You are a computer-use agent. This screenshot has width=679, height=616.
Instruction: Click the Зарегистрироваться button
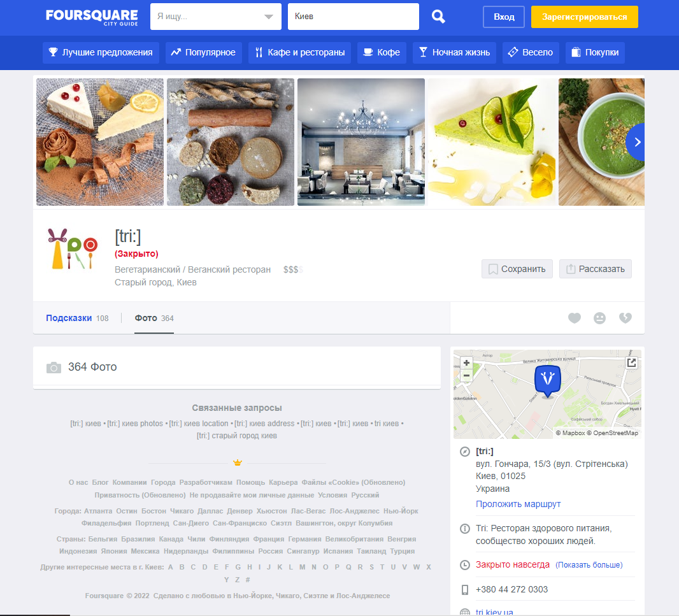(585, 17)
